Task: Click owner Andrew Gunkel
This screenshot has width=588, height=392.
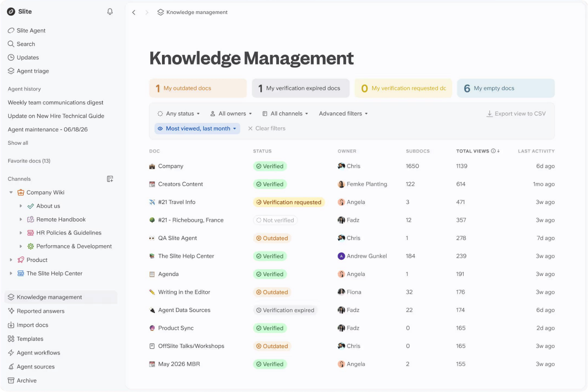Action: coord(362,256)
